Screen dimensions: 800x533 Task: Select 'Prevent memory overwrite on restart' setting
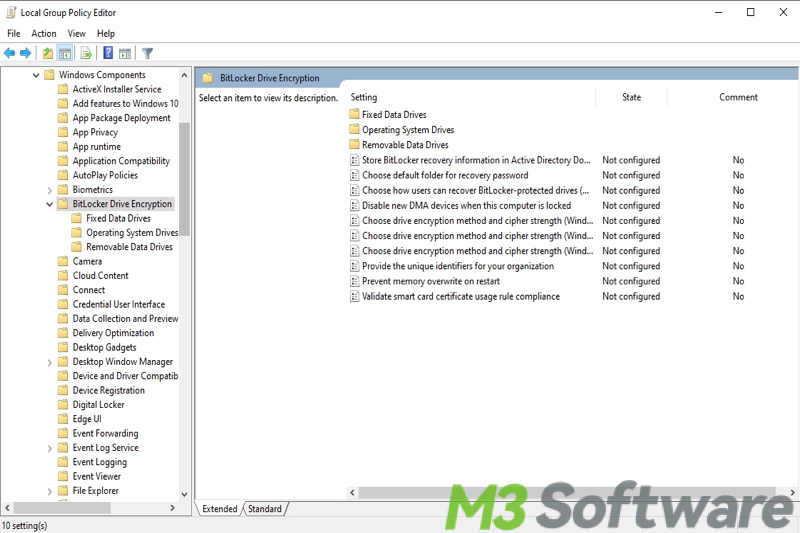(430, 281)
